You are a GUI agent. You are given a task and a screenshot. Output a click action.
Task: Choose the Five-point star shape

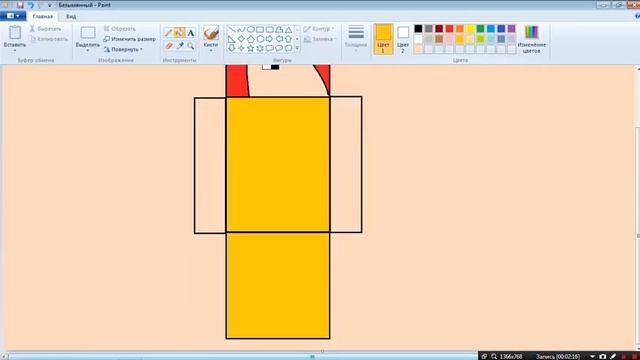251,48
